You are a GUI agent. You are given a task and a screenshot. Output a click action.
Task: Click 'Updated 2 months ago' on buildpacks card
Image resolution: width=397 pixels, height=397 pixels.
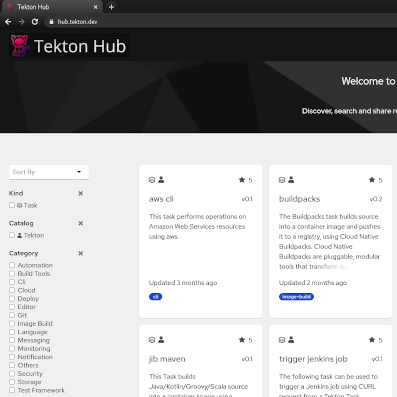(x=313, y=283)
